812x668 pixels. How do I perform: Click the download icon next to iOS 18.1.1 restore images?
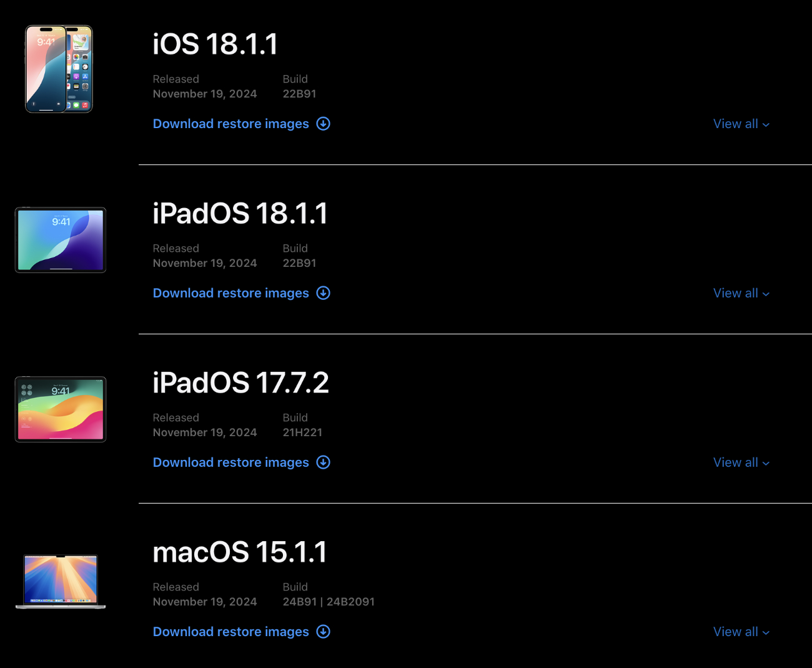pyautogui.click(x=323, y=124)
